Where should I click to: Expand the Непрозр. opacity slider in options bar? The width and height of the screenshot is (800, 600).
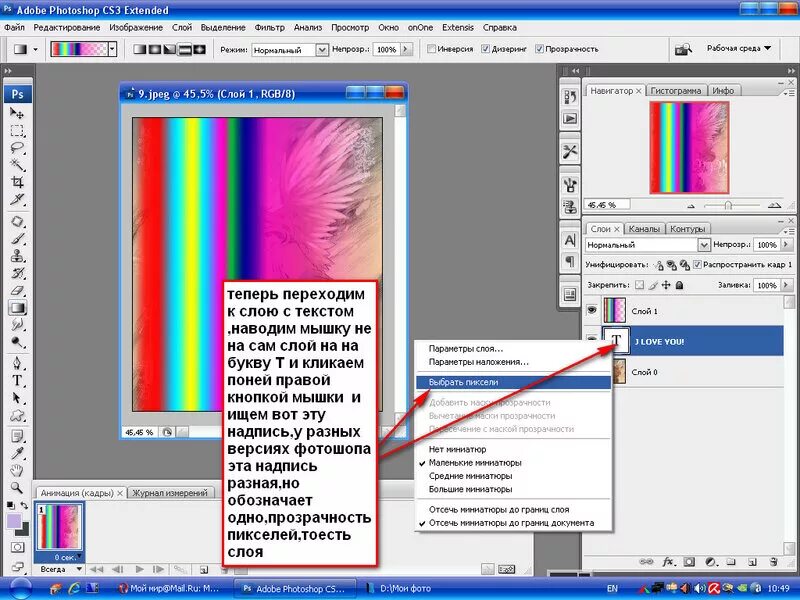tap(406, 49)
